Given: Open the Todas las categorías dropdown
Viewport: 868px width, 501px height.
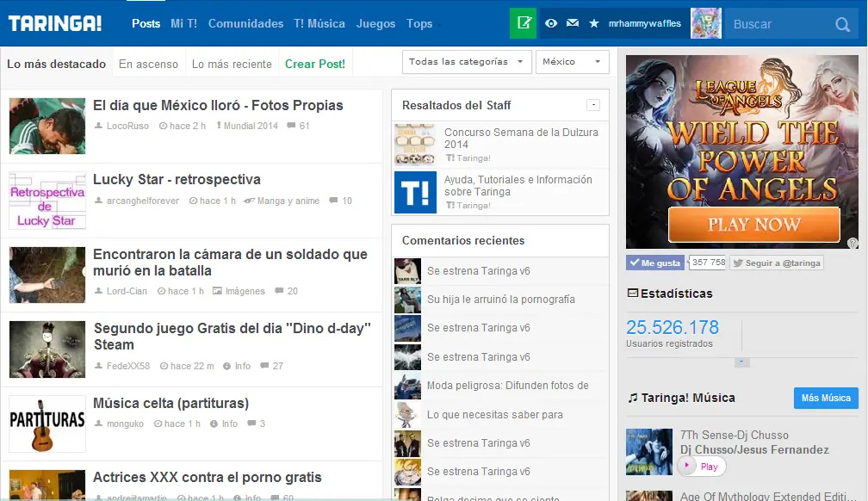Looking at the screenshot, I should 467,62.
